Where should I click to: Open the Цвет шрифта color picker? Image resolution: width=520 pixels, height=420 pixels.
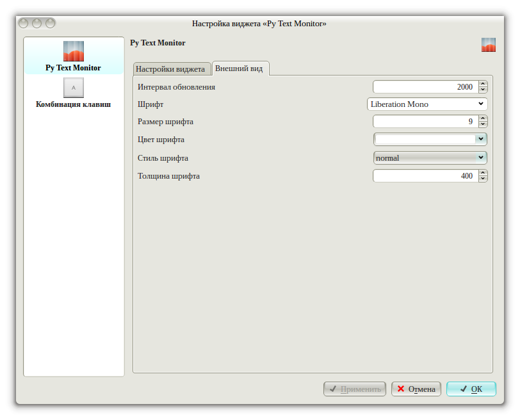[430, 139]
